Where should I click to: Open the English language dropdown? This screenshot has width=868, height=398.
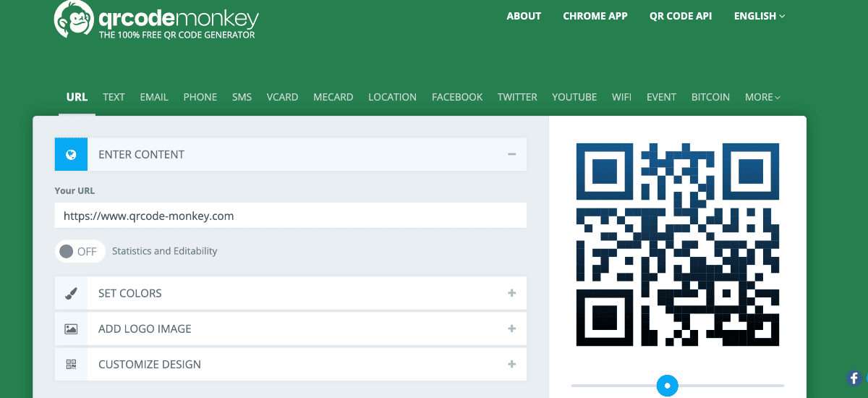point(759,16)
